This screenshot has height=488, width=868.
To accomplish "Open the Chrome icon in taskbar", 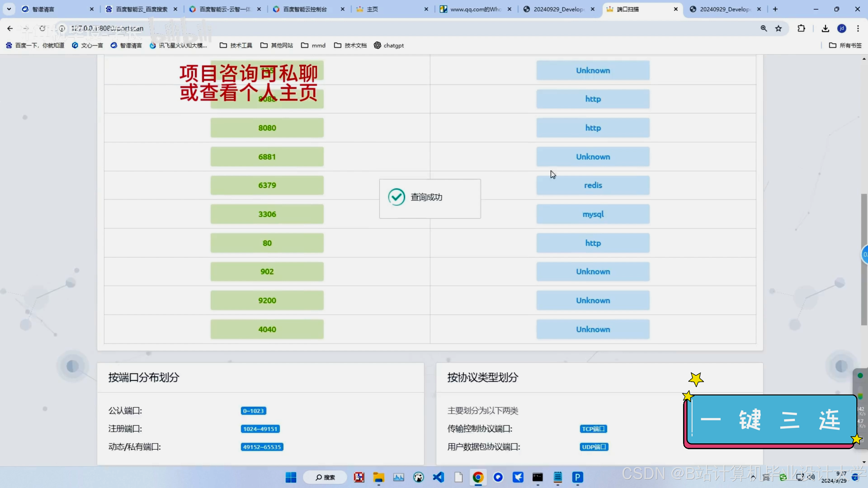I will [478, 477].
